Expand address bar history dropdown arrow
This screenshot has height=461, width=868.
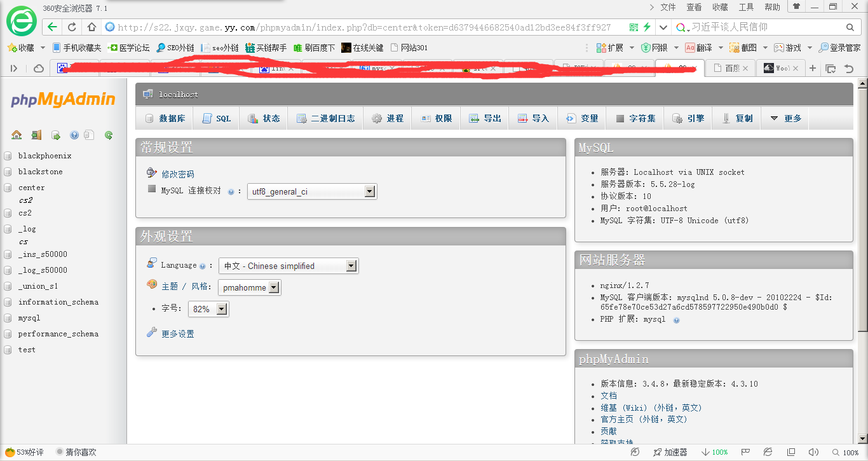pos(664,27)
